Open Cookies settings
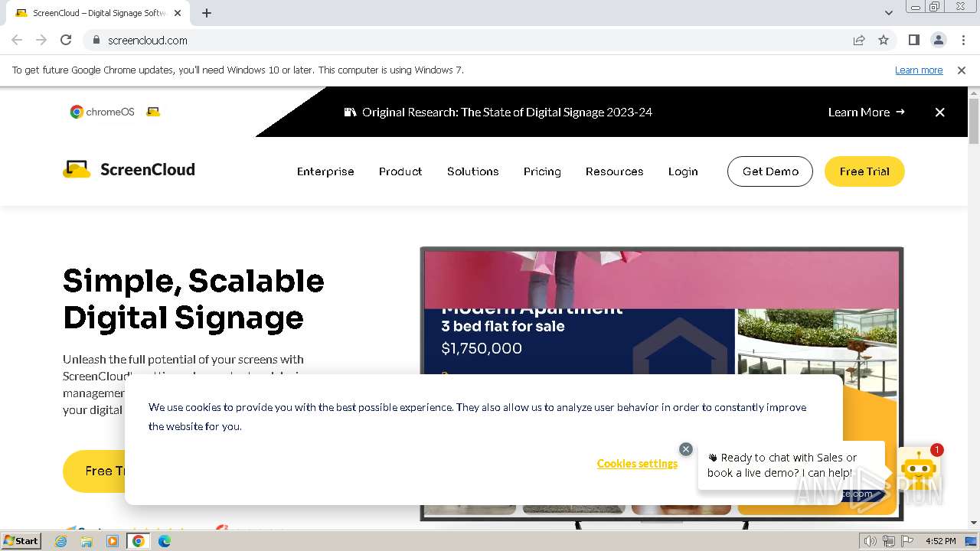The height and width of the screenshot is (551, 980). point(637,464)
